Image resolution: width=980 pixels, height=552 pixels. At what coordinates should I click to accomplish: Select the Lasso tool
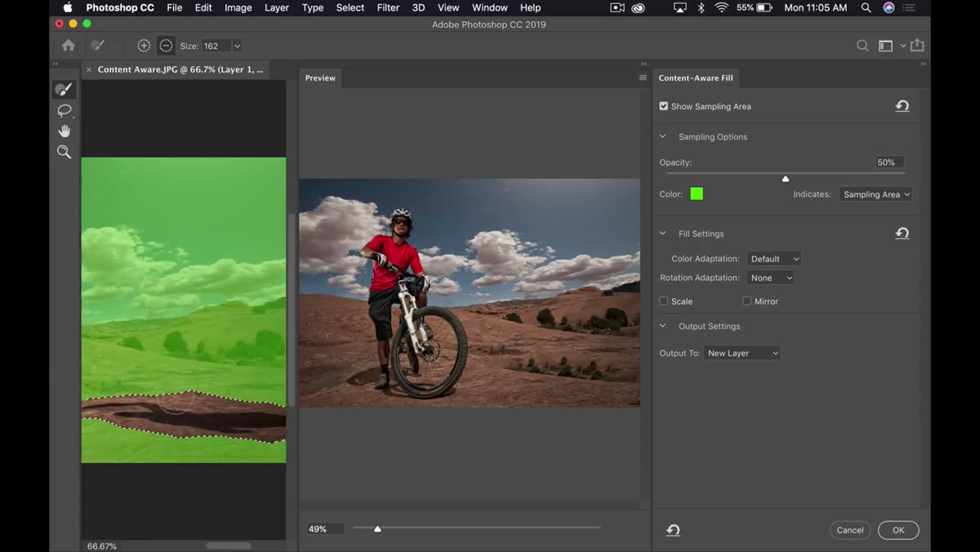click(x=65, y=110)
